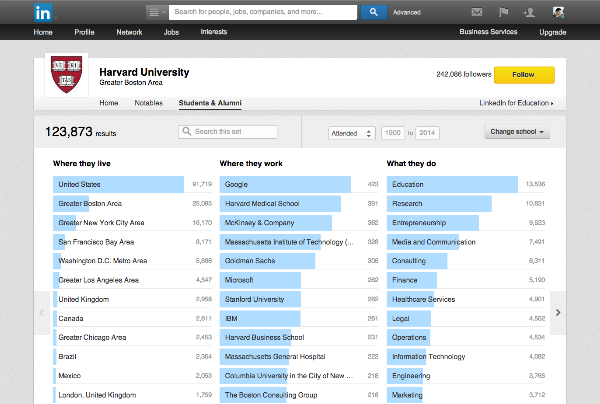
Task: Select San Francisco Bay Area row
Action: click(132, 242)
